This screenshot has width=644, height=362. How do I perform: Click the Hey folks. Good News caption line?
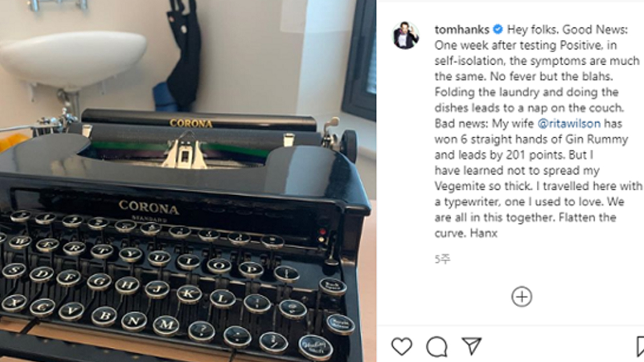pos(567,30)
